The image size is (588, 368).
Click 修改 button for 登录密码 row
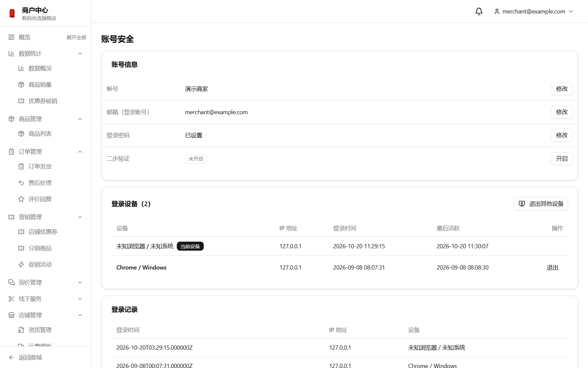coord(562,135)
